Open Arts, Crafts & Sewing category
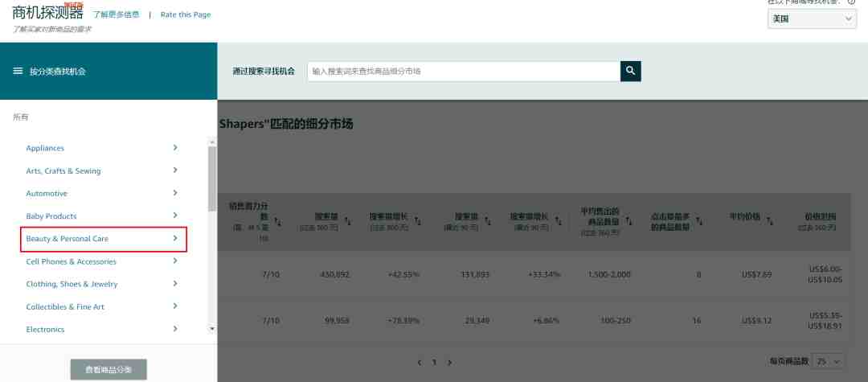 pyautogui.click(x=63, y=170)
